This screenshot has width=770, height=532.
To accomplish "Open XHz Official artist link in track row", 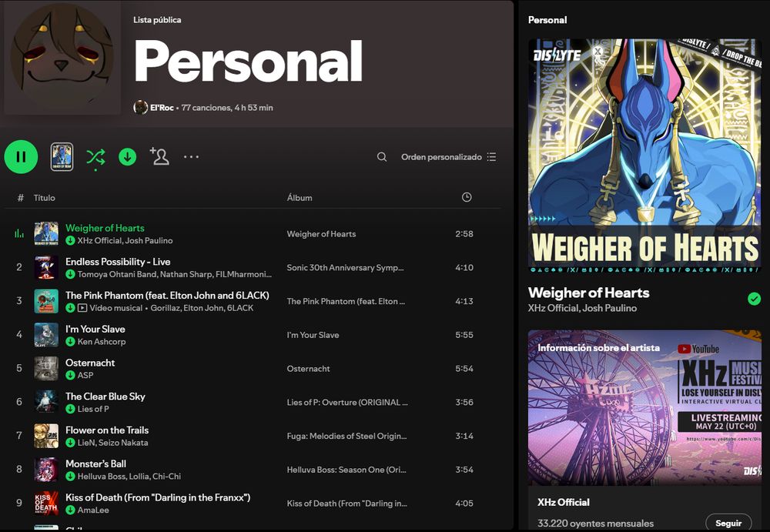I will [99, 241].
